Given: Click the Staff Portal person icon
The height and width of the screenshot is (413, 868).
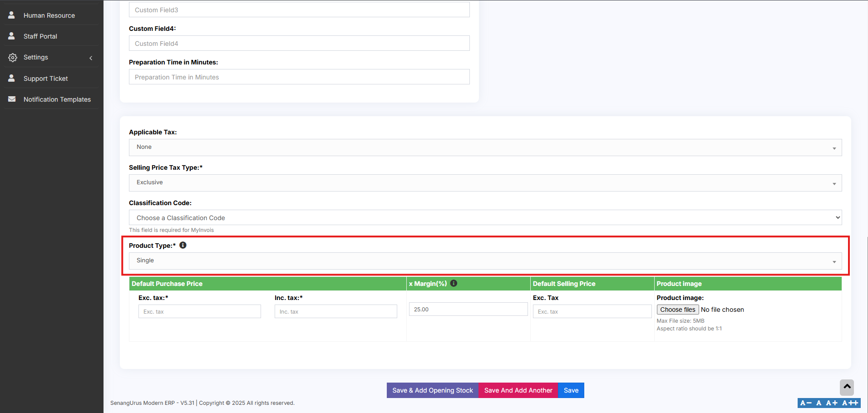Looking at the screenshot, I should click(12, 36).
